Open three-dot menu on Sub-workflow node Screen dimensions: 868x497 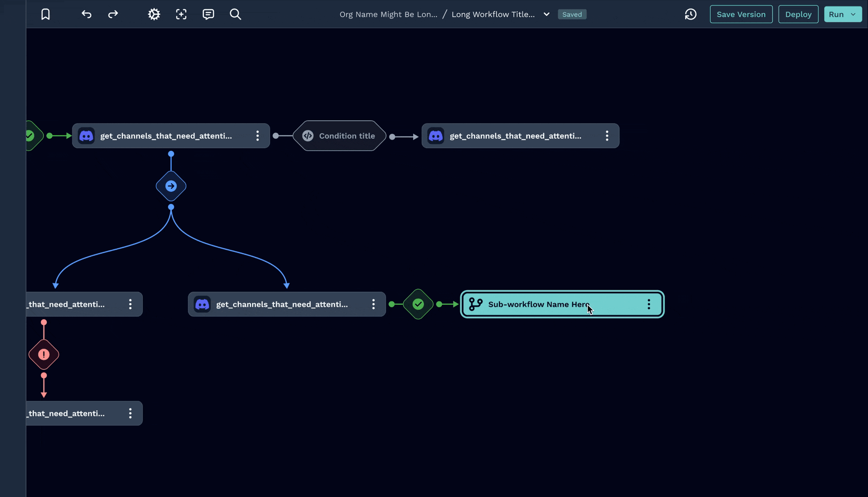(649, 304)
